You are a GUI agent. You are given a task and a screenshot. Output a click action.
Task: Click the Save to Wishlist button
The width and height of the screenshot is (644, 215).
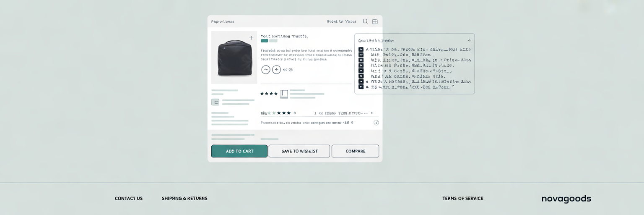(299, 151)
